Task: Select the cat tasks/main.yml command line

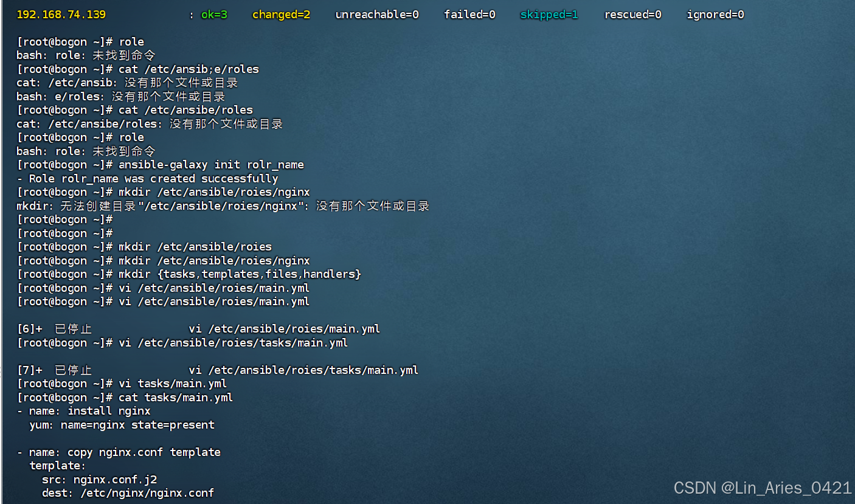Action: pyautogui.click(x=125, y=398)
